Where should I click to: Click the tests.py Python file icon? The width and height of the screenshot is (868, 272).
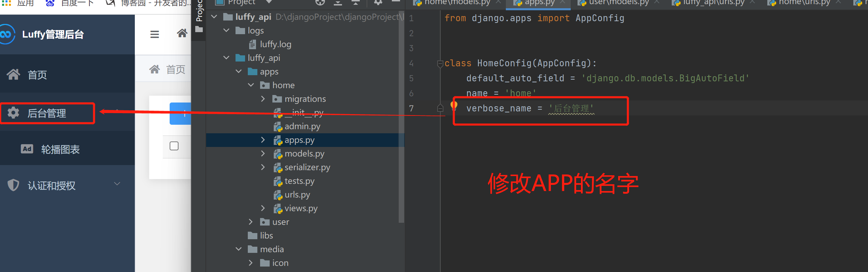pos(278,181)
